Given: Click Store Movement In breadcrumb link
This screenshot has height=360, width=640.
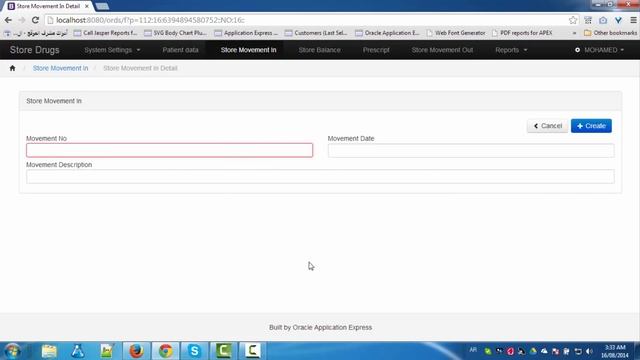Looking at the screenshot, I should click(x=60, y=68).
